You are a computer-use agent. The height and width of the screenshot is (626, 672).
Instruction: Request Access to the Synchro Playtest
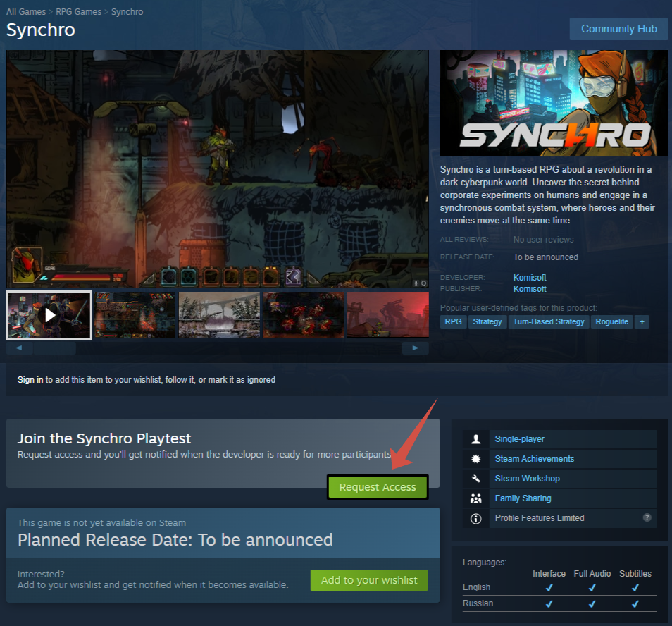(378, 487)
